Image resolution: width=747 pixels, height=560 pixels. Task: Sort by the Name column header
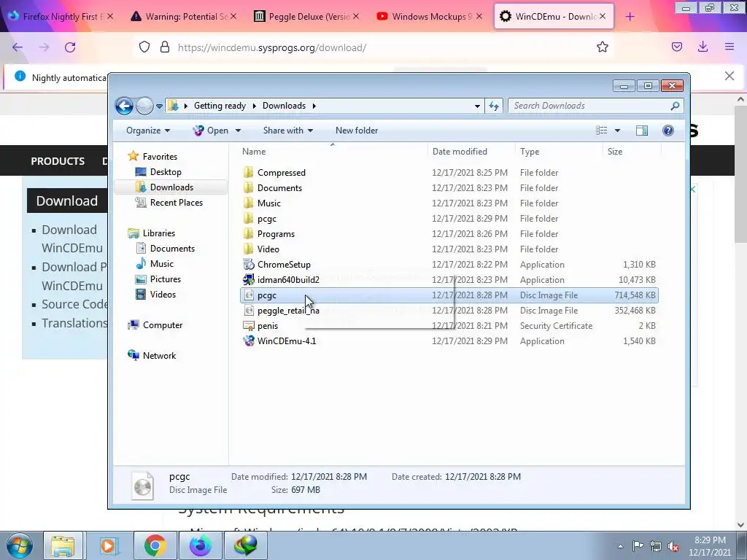tap(333, 152)
